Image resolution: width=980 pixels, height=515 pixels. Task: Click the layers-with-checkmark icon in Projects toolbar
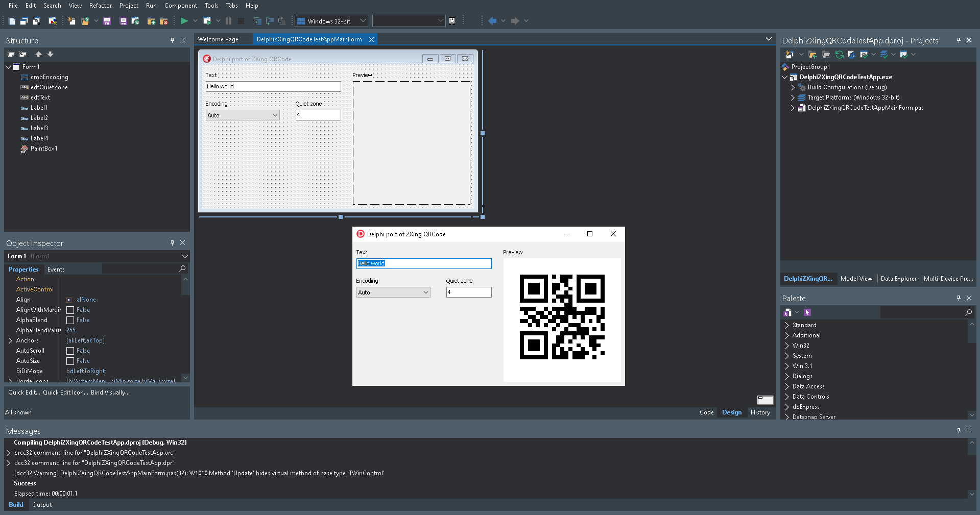point(884,55)
